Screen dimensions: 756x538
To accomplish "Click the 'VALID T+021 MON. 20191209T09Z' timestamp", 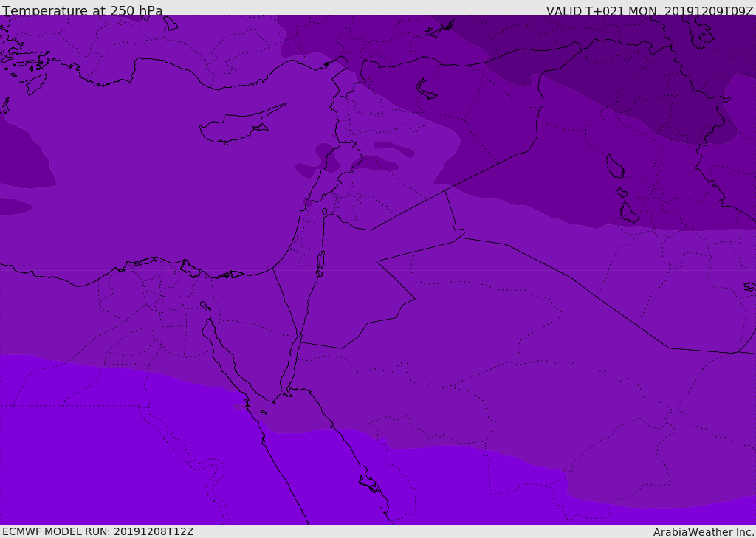I will (650, 10).
